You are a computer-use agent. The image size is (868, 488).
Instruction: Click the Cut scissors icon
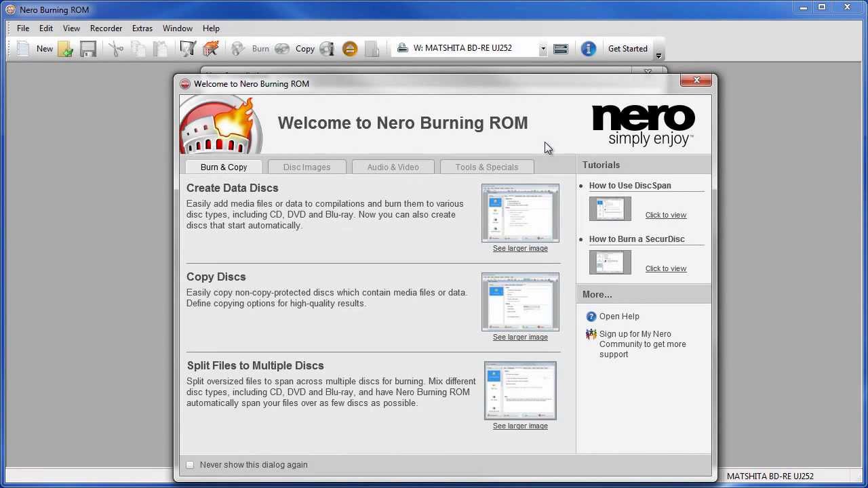116,49
